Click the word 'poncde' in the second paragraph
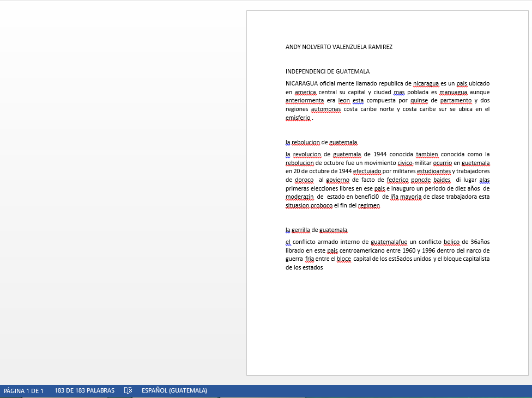Image resolution: width=532 pixels, height=398 pixels. 421,180
